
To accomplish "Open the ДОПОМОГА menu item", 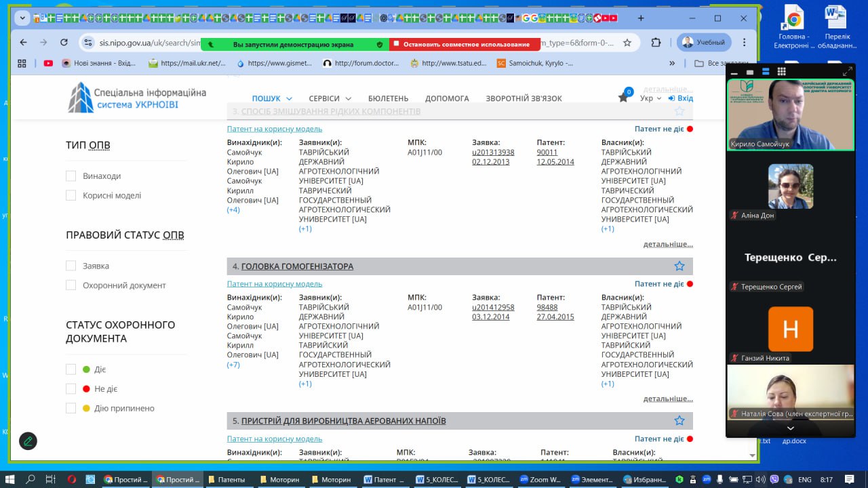I will pyautogui.click(x=447, y=98).
